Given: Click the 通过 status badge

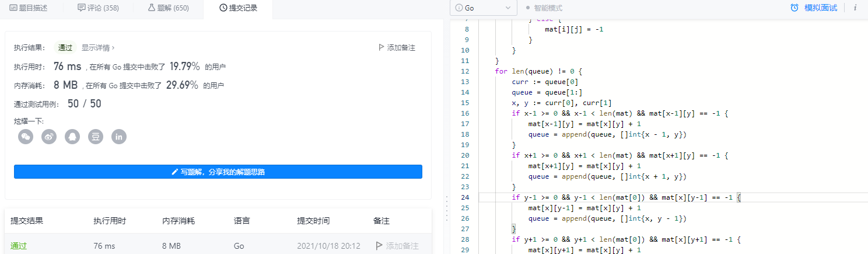Looking at the screenshot, I should (x=65, y=48).
